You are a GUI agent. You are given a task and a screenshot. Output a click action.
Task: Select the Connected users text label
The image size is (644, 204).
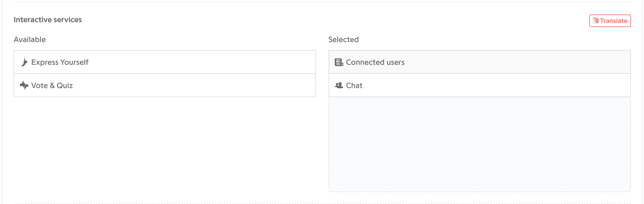point(375,62)
